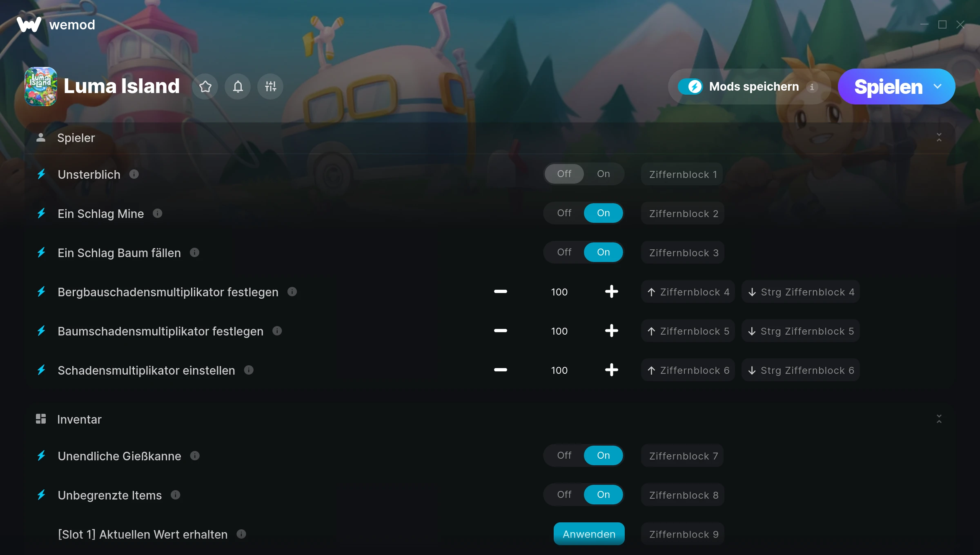Show info for Unbegrenzte Items
The width and height of the screenshot is (980, 555).
click(176, 495)
